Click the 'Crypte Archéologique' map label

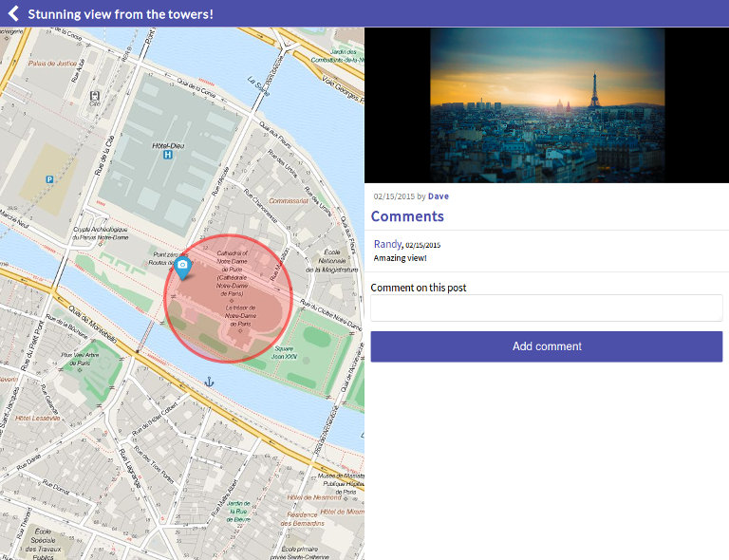(x=101, y=233)
